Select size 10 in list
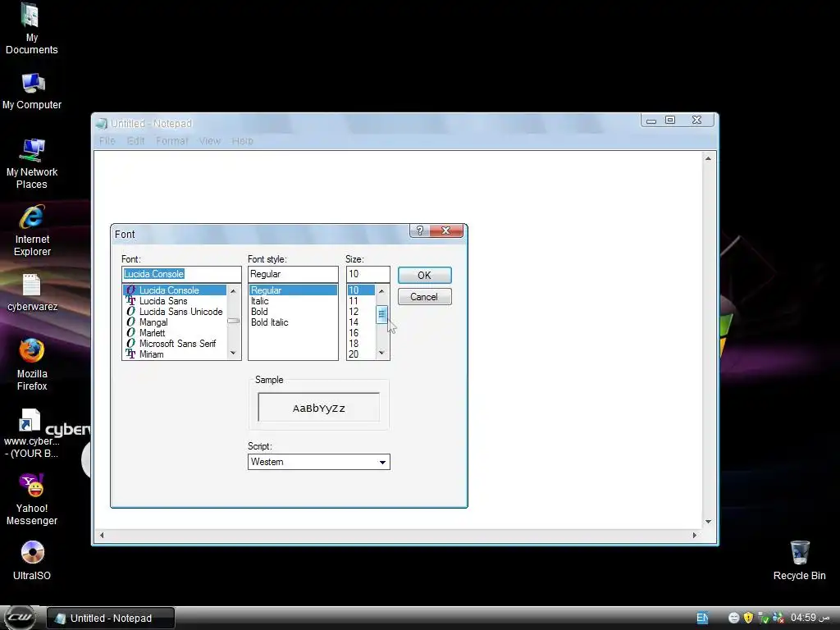 coord(361,290)
